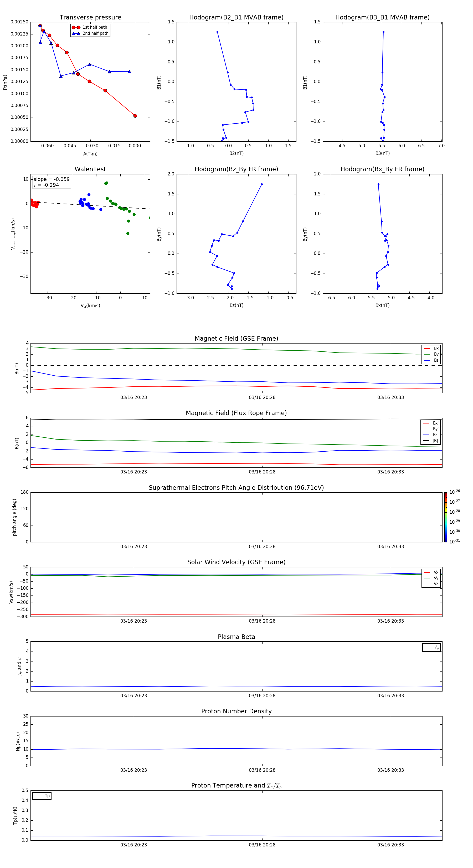Image resolution: width=473 pixels, height=868 pixels.
Task: Select the Bz' legend entry in the Flux Rope panel
Action: (x=431, y=435)
